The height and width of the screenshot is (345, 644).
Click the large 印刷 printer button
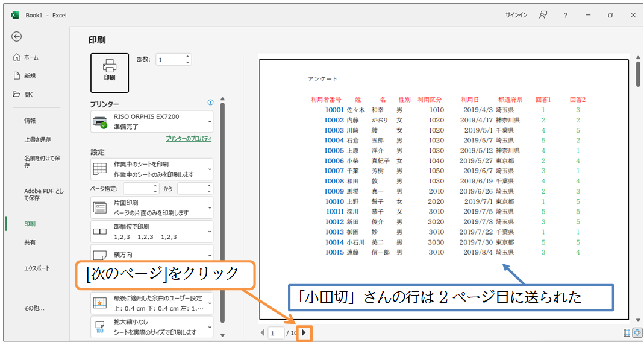point(110,72)
